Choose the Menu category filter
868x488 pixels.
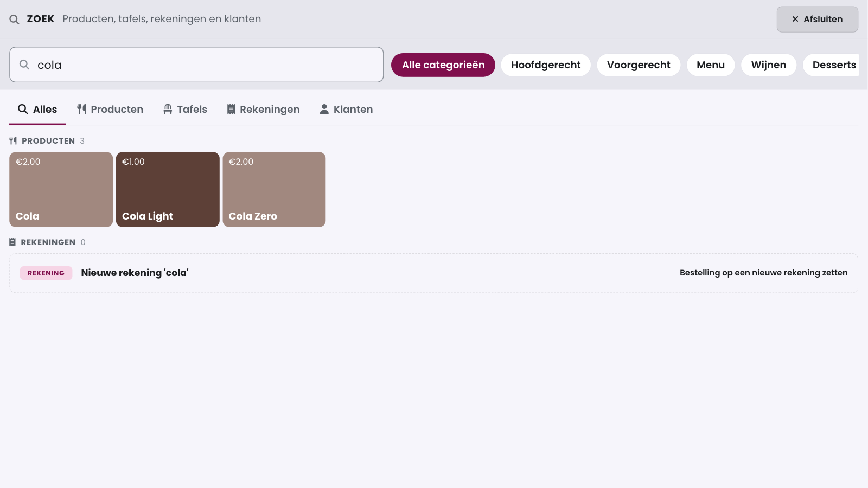point(711,65)
